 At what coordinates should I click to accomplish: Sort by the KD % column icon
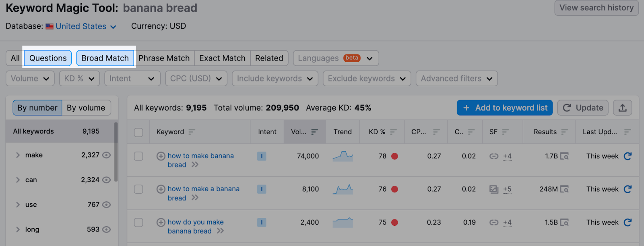pyautogui.click(x=393, y=132)
